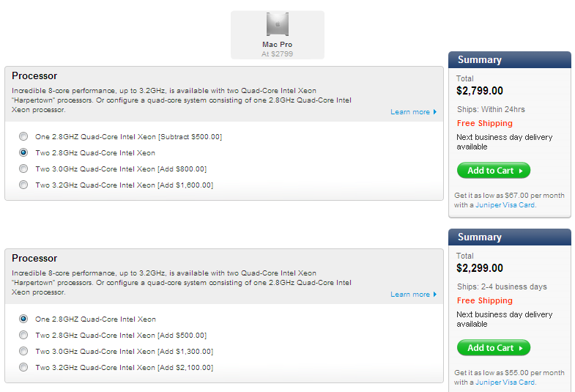575x392 pixels.
Task: Select One 2.8GHZ Quad-Core [Subtract $500.00] option
Action: (23, 137)
